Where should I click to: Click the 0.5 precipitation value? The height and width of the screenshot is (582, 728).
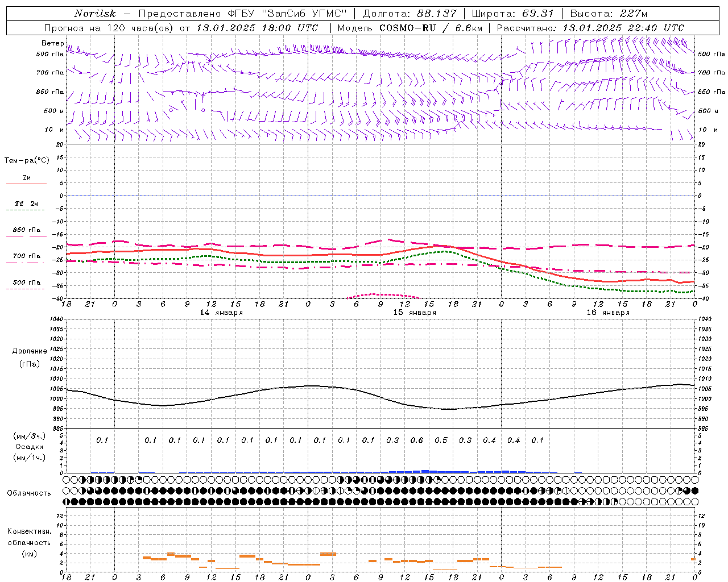tap(441, 440)
